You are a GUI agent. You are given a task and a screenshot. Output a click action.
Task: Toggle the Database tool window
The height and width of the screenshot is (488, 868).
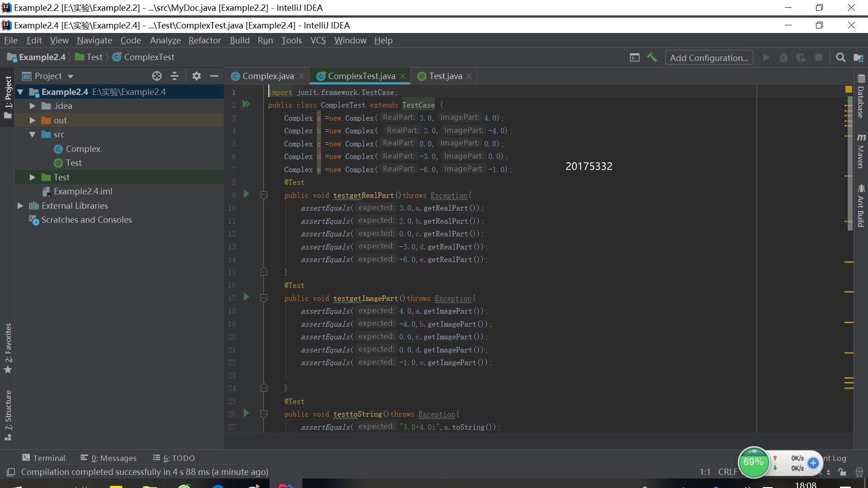(861, 97)
